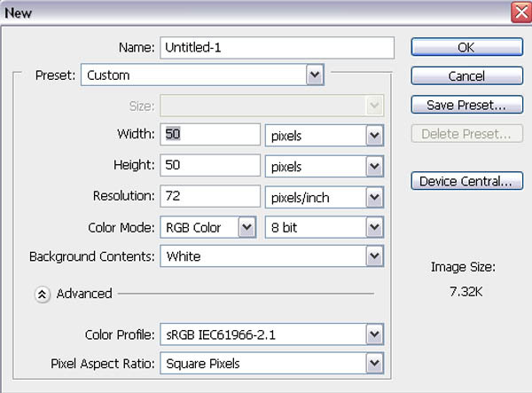Click the New dialog title bar
The height and width of the screenshot is (393, 532).
pyautogui.click(x=248, y=12)
